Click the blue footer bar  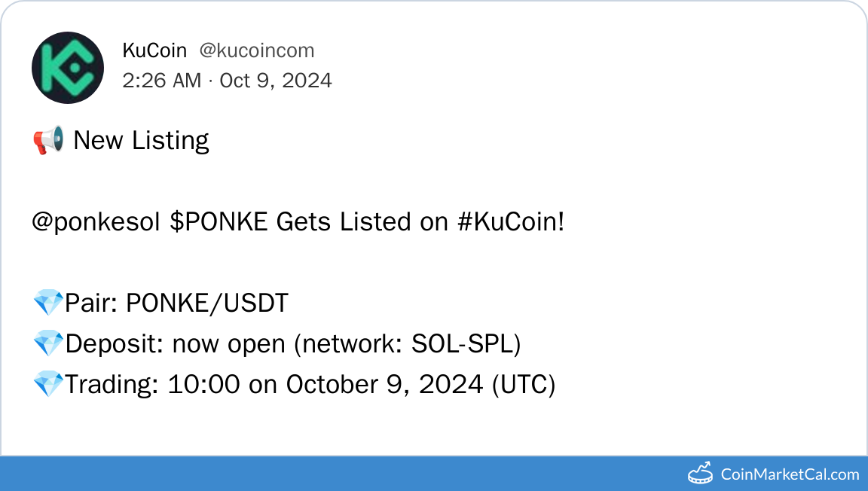pos(339,474)
